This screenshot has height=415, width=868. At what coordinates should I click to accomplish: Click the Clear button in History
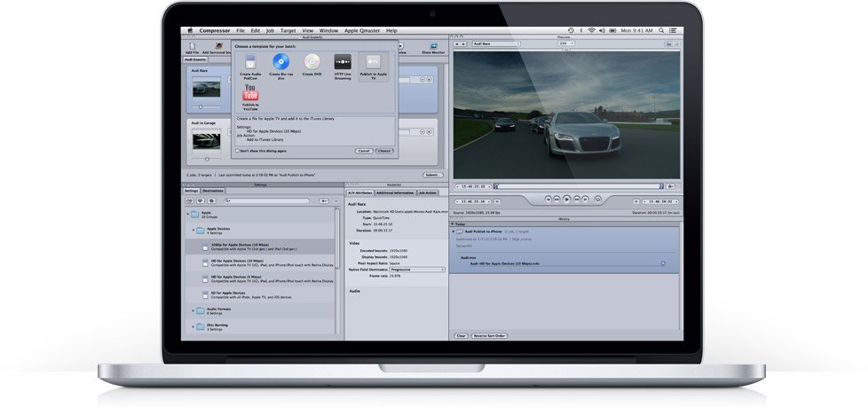pos(461,336)
